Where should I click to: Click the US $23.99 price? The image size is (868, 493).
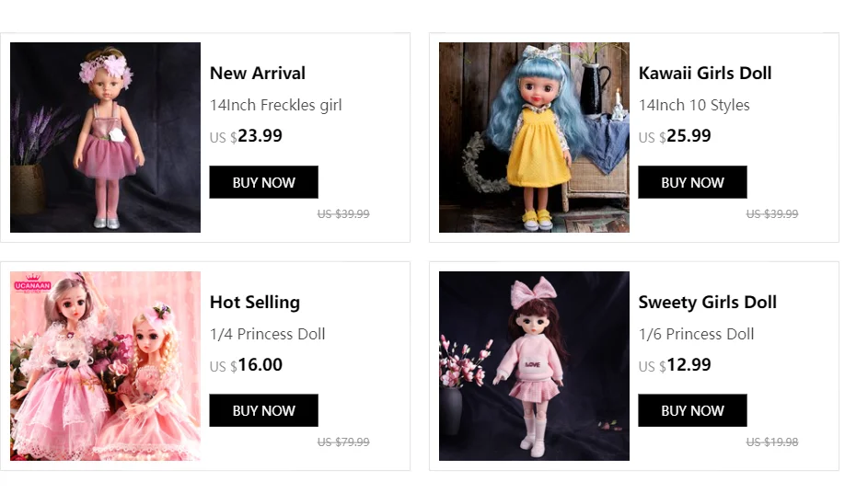247,136
